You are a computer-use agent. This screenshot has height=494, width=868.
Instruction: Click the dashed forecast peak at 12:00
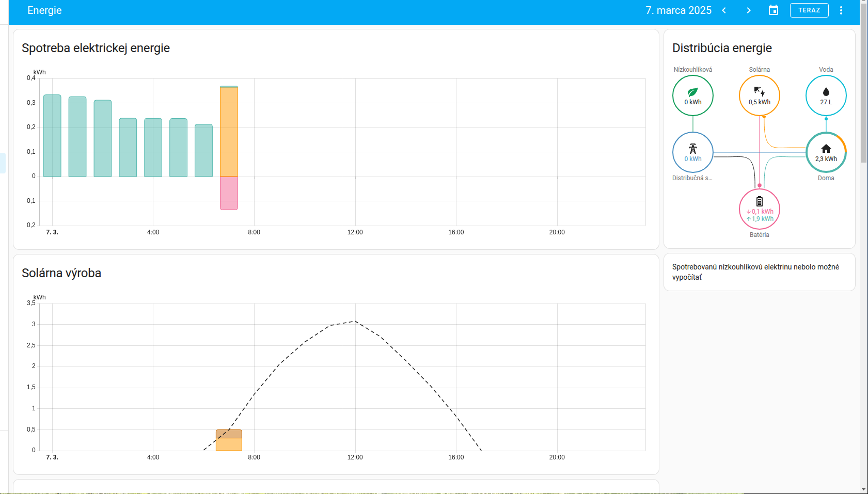355,321
